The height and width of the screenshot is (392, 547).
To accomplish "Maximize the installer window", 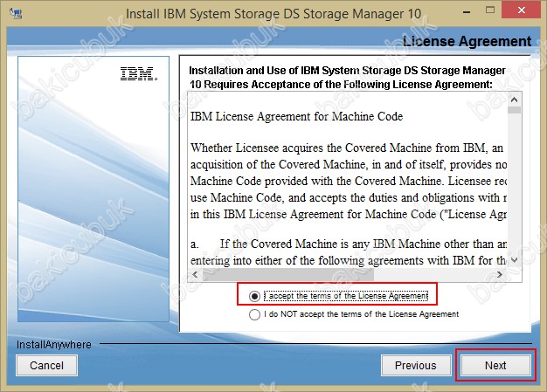I will [x=490, y=10].
